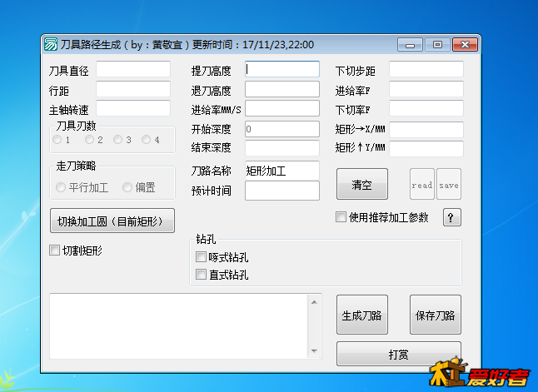This screenshot has width=538, height=392.
Task: Open the help question mark button
Action: tap(451, 217)
